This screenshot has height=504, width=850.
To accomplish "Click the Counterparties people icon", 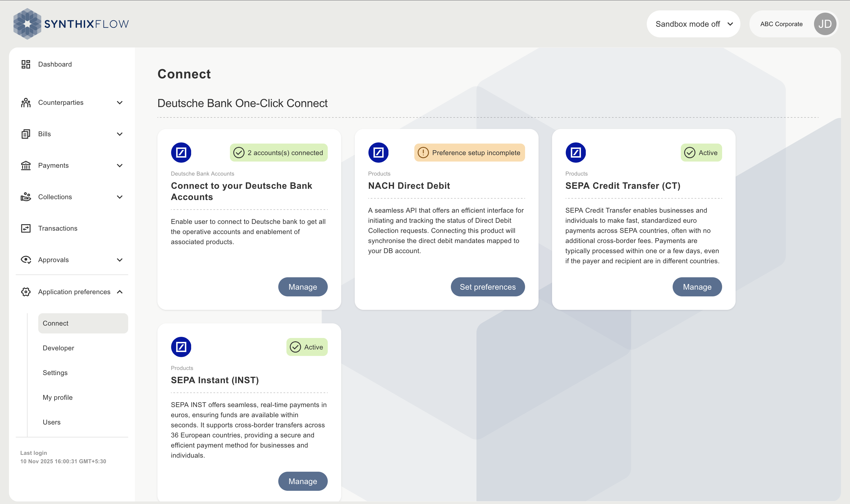I will coord(26,103).
